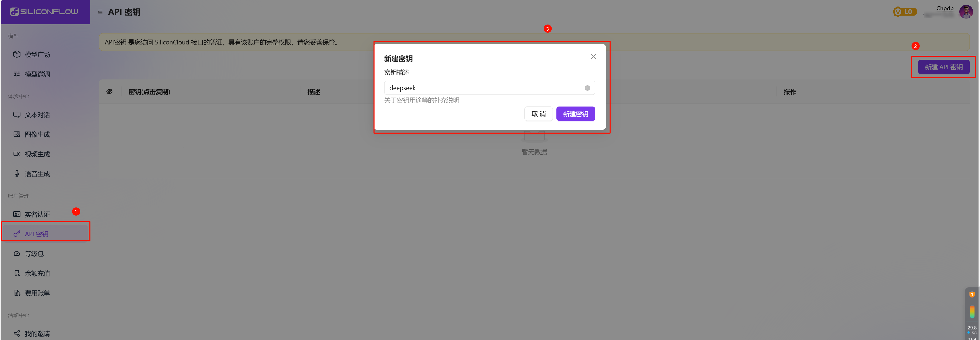Toggle key visibility with the eye icon
Image resolution: width=980 pixels, height=340 pixels.
pos(110,92)
